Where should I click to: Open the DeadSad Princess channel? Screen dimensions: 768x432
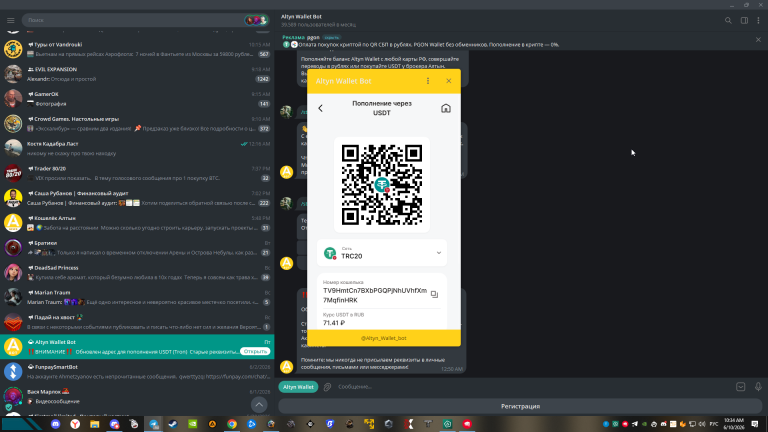point(137,272)
